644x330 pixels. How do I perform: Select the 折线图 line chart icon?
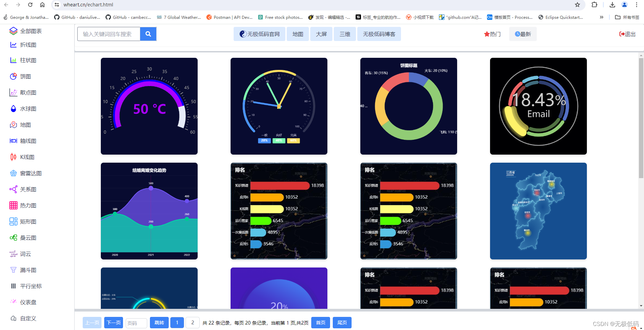point(13,45)
